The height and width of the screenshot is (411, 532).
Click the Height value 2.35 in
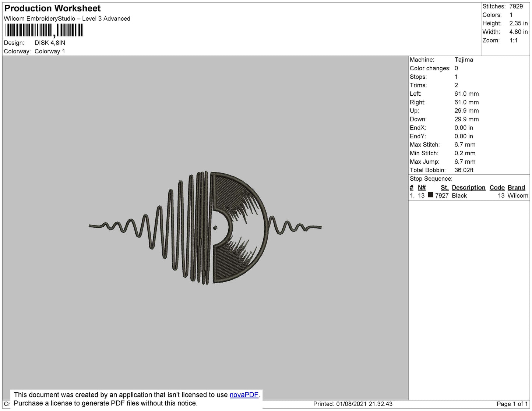click(x=518, y=23)
